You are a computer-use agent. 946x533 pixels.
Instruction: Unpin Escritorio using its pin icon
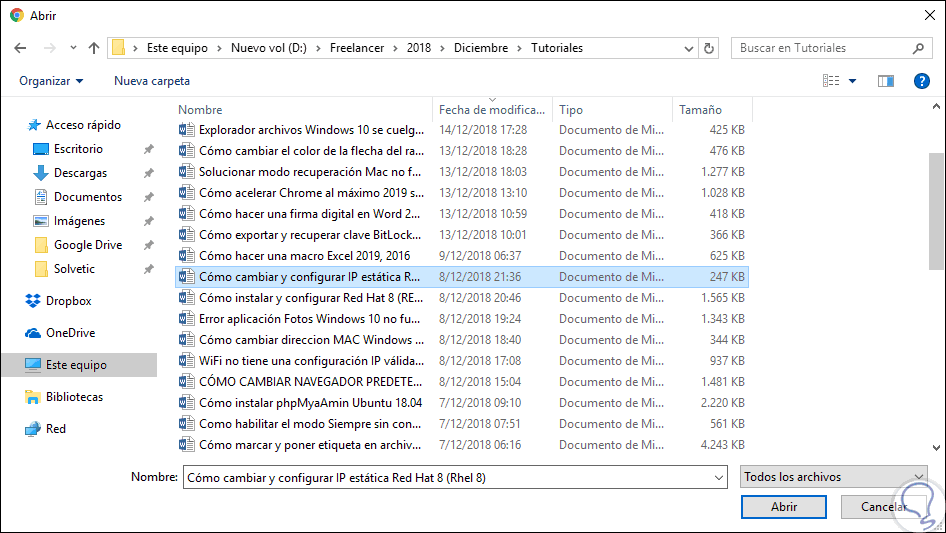point(148,149)
